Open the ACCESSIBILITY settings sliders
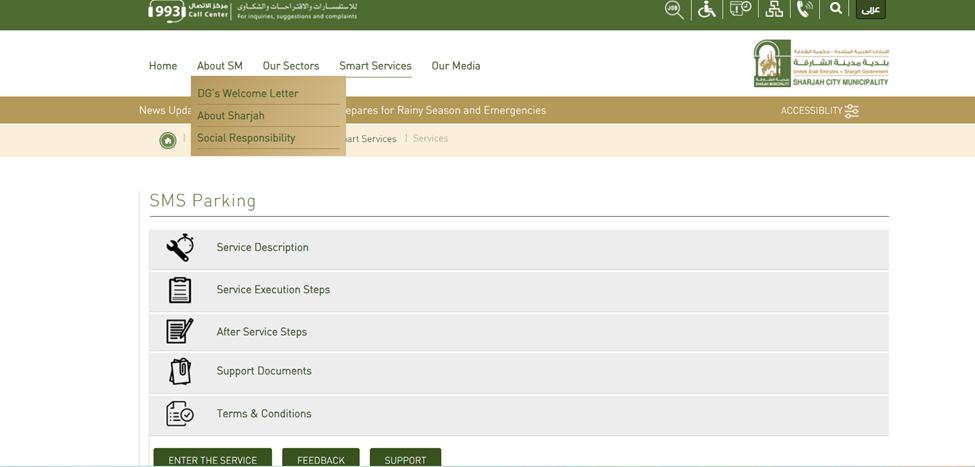The width and height of the screenshot is (975, 467). (820, 111)
